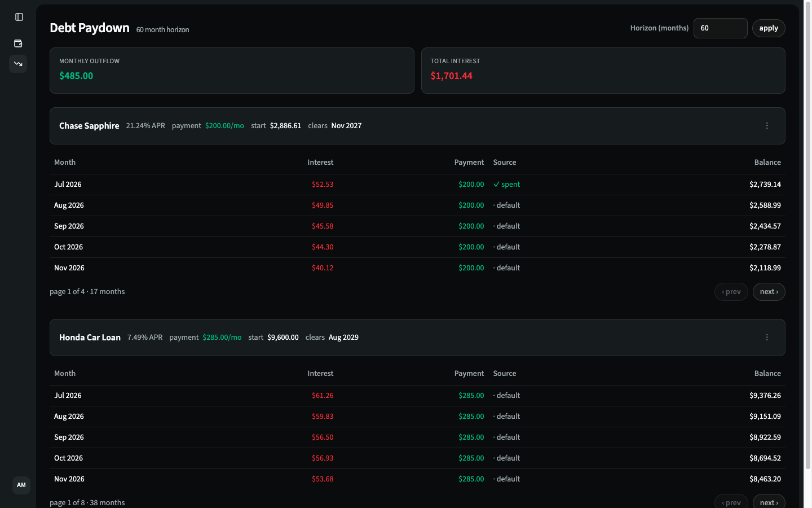812x508 pixels.
Task: Go to next page of the Honda Car Loan table
Action: [769, 502]
